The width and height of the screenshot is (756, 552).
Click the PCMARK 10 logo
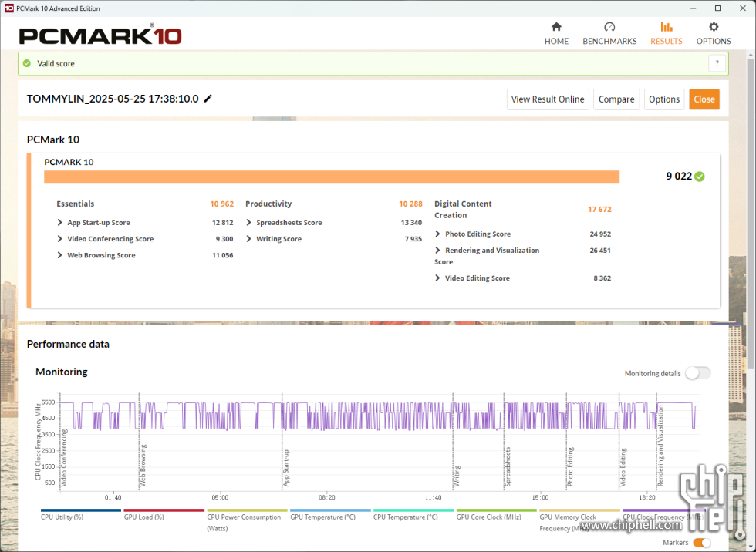point(100,35)
